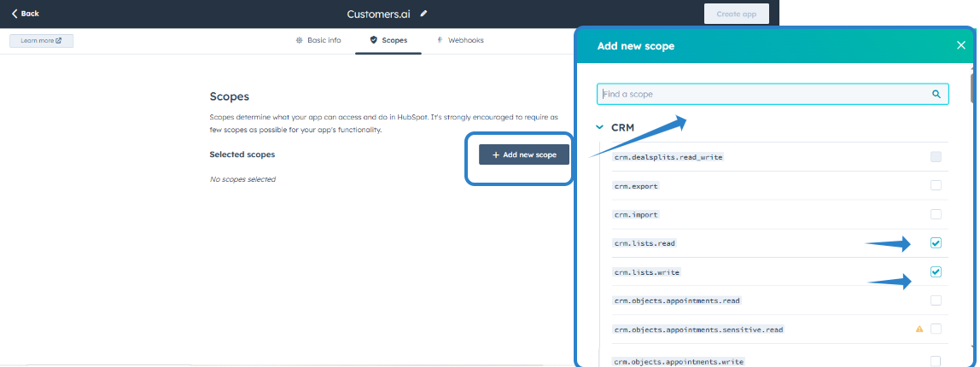Click the crm.objects.appointments.write label
The image size is (980, 367).
pos(679,361)
